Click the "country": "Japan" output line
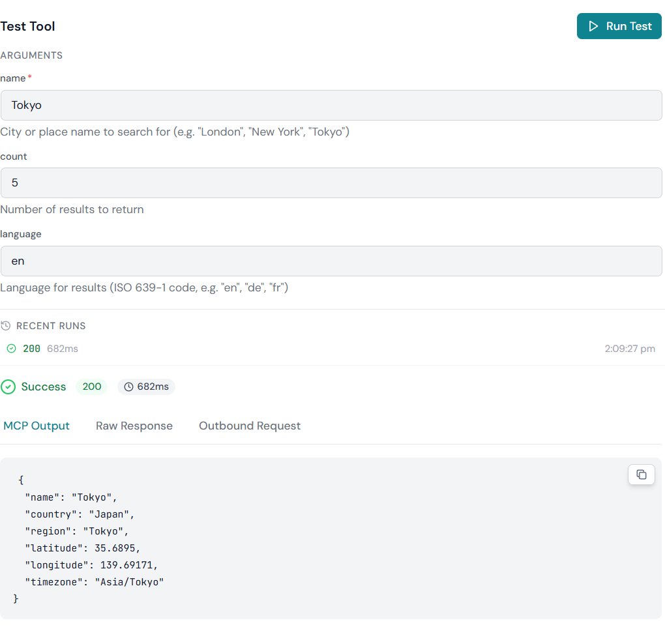This screenshot has width=665, height=644. point(80,514)
